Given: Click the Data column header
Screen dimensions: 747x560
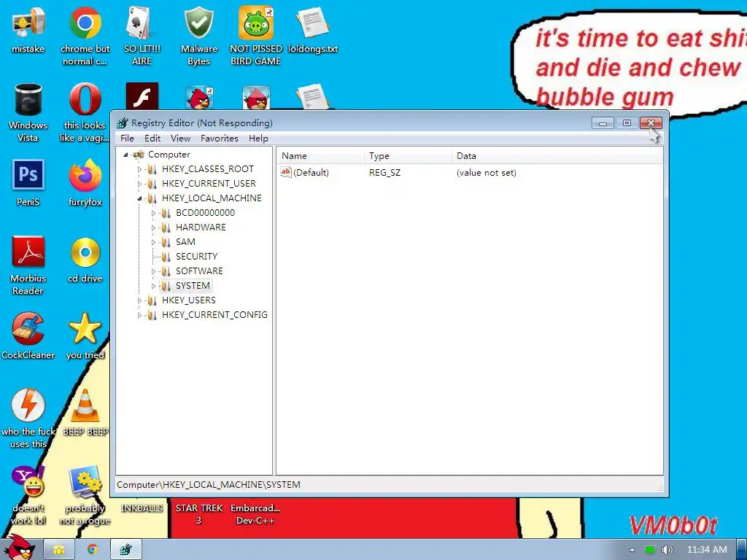Looking at the screenshot, I should tap(557, 156).
